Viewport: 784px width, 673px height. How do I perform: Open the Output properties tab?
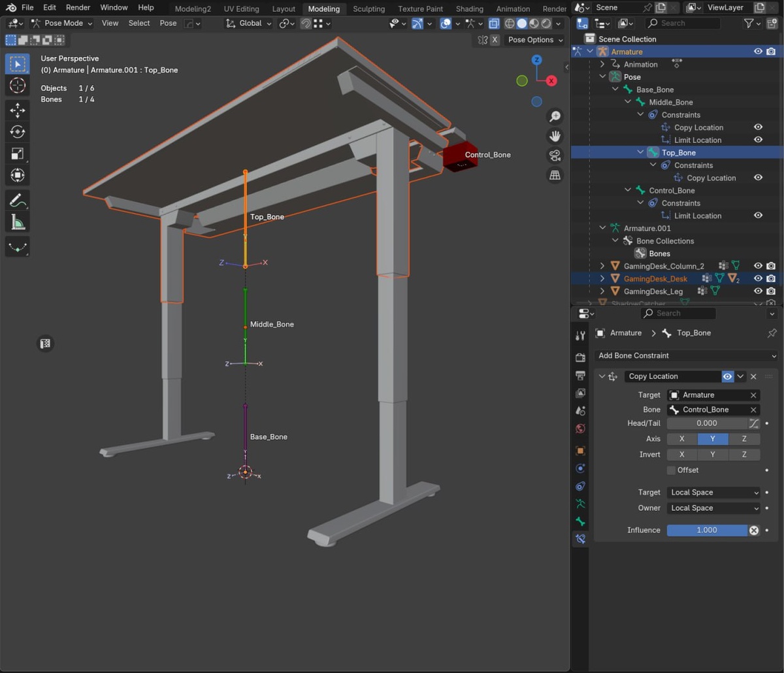pyautogui.click(x=580, y=376)
